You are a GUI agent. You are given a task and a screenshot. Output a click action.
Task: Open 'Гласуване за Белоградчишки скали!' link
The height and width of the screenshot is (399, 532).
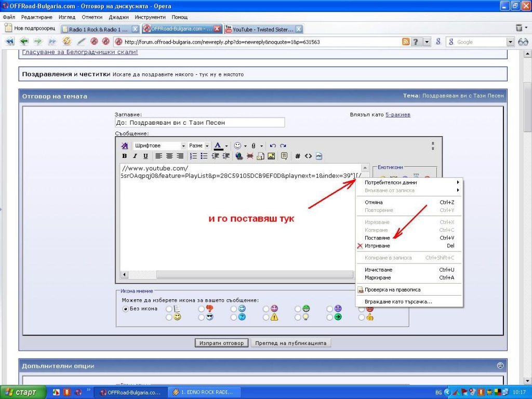[80, 52]
